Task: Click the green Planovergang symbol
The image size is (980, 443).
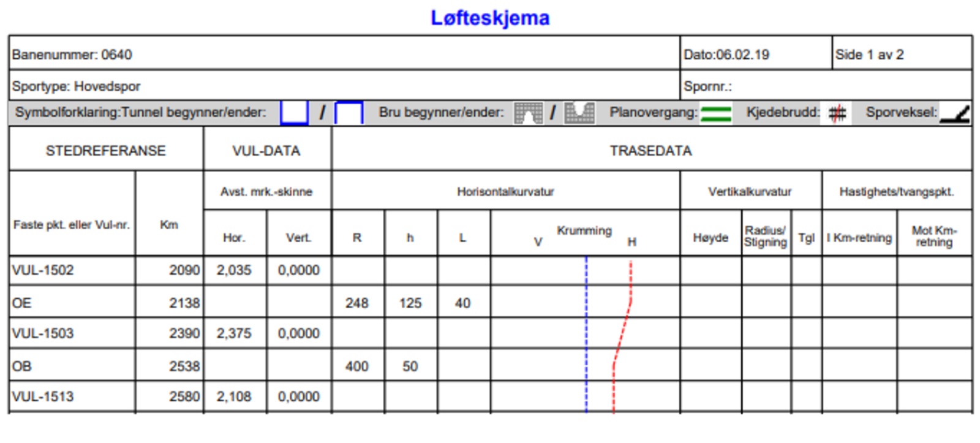Action: coord(716,114)
